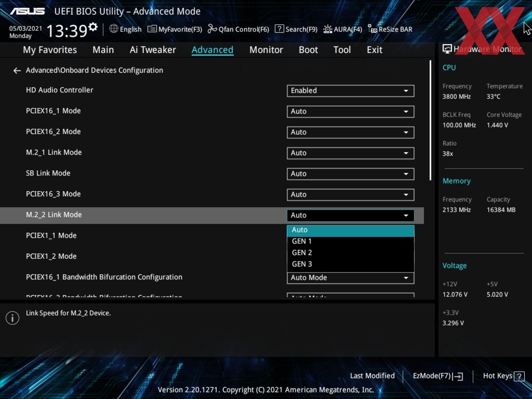The height and width of the screenshot is (399, 532).
Task: Open HD Audio Controller dropdown
Action: click(x=350, y=91)
